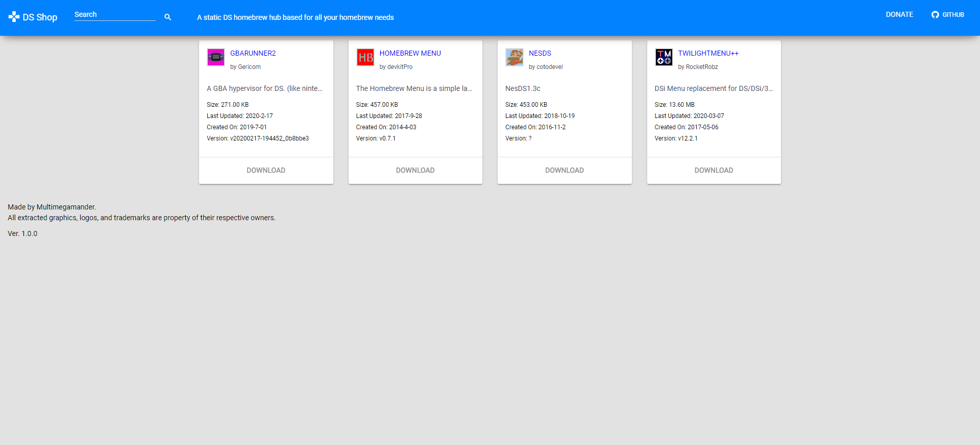Open the GBARUNNER2 title link

[253, 53]
